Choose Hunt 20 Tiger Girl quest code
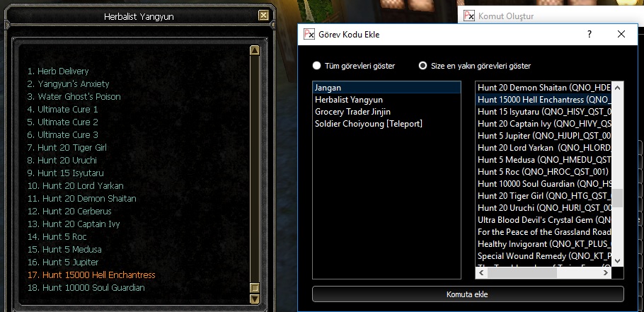 [x=544, y=196]
